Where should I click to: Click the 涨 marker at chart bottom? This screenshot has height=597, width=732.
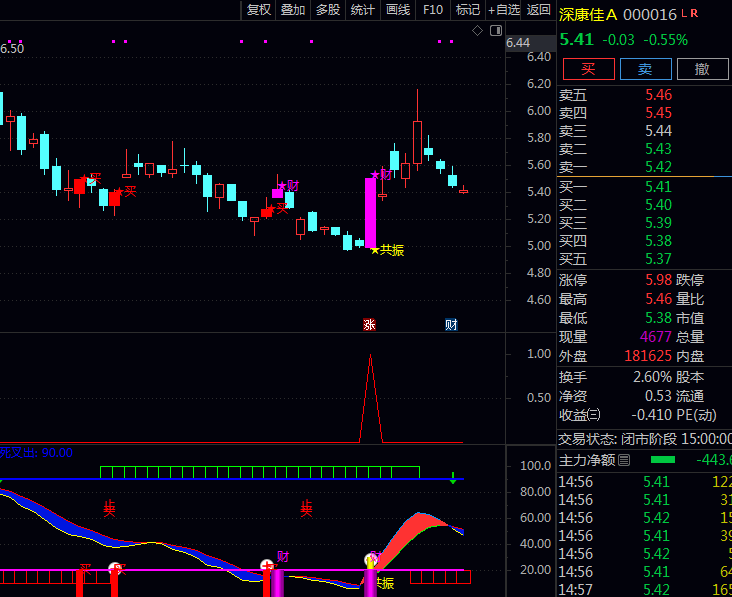[369, 324]
